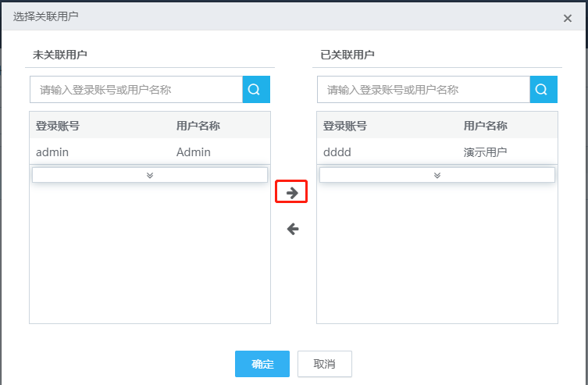Select the Admin user name cell
This screenshot has width=588, height=385.
point(194,152)
